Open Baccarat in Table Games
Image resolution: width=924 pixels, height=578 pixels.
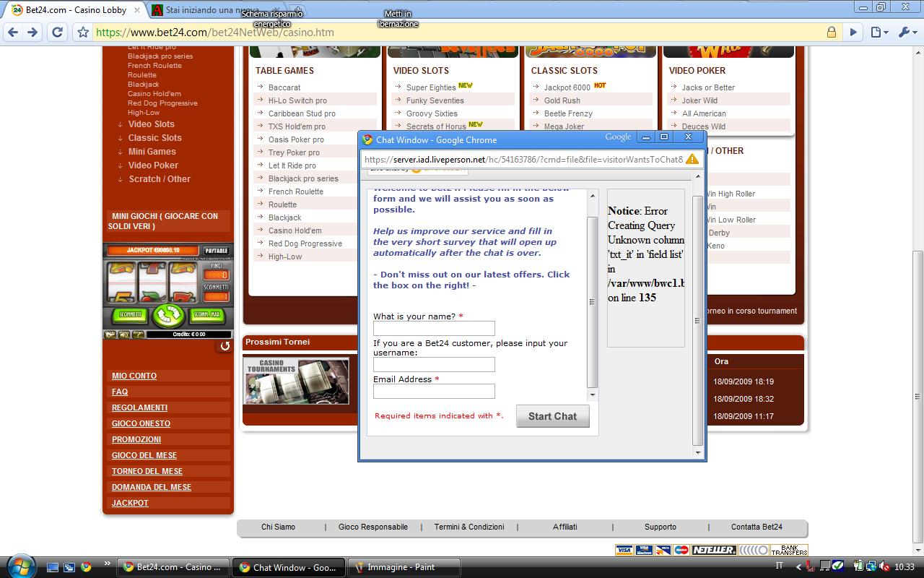pyautogui.click(x=284, y=87)
